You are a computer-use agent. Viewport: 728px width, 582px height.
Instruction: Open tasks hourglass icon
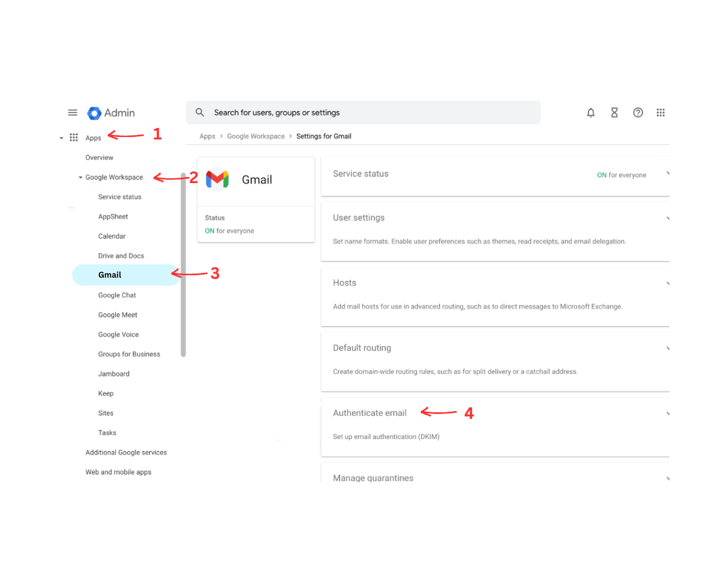click(614, 113)
